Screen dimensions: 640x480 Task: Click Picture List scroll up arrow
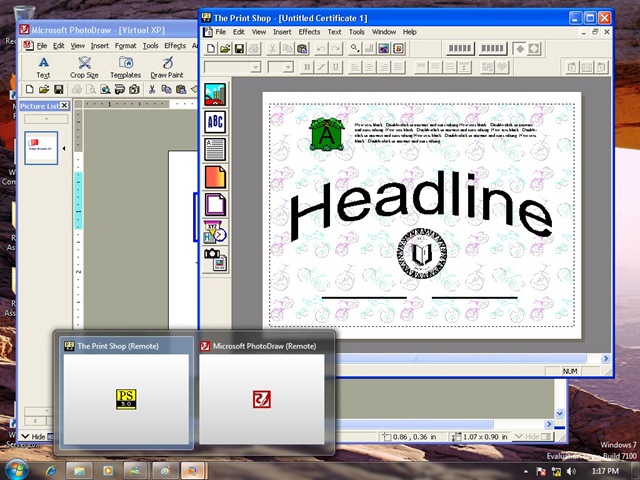46,119
